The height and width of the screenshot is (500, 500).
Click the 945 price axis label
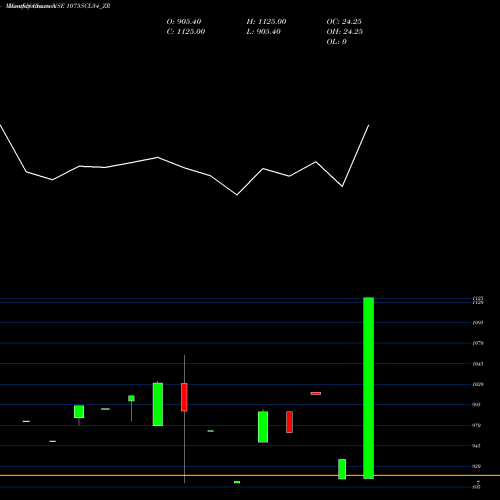pyautogui.click(x=477, y=446)
